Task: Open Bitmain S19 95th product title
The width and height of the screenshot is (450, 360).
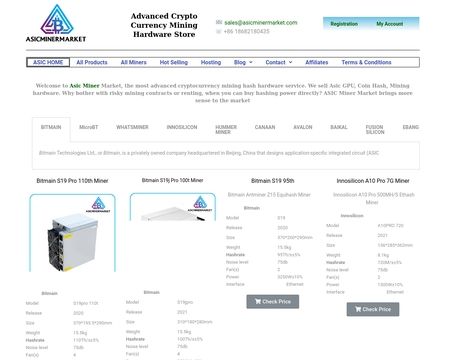Action: pos(273,181)
